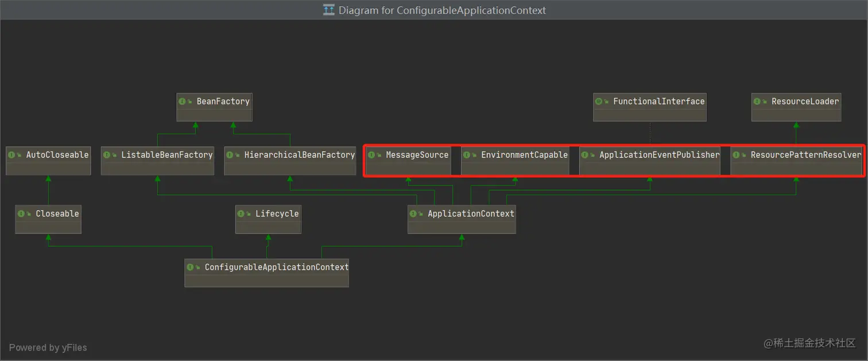Click the EnvironmentCapable interface icon

[467, 155]
